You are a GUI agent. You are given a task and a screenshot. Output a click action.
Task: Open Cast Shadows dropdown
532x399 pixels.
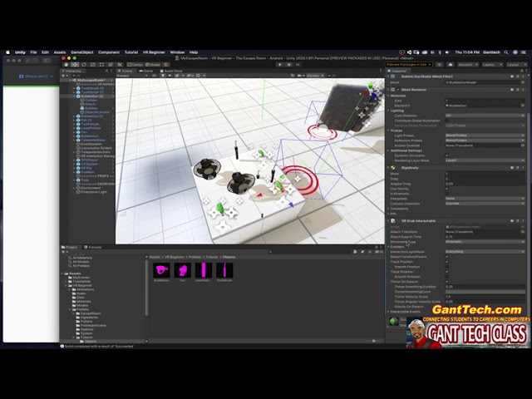485,116
